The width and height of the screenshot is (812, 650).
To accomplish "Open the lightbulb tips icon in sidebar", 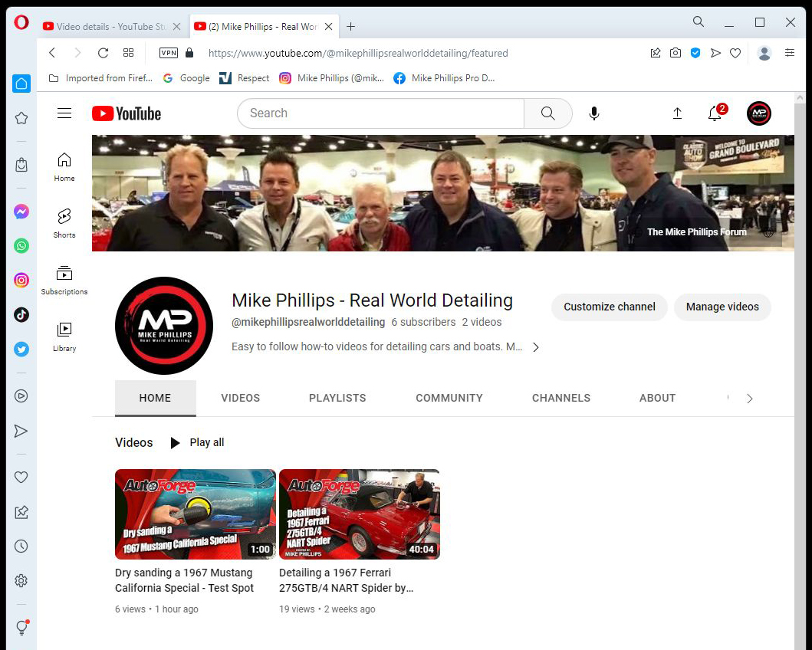I will (21, 627).
